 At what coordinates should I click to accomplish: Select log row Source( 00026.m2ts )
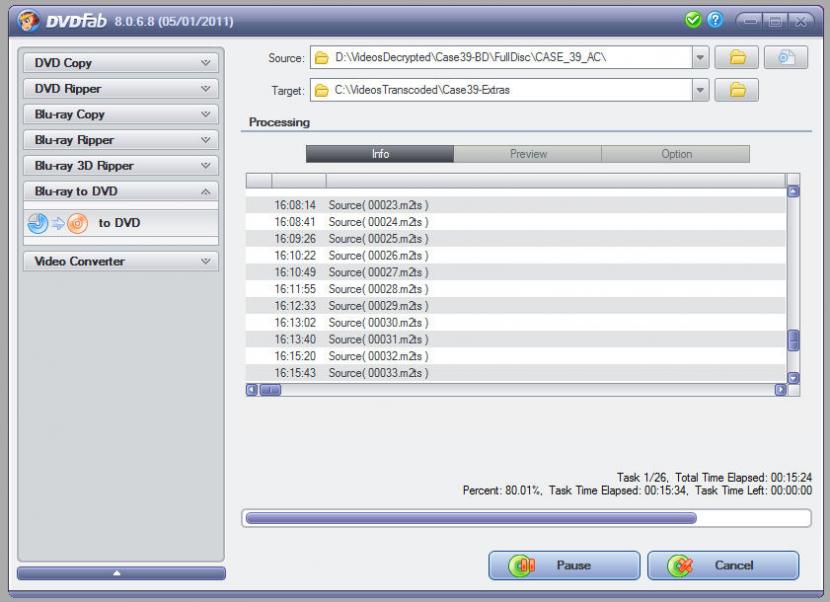click(516, 255)
